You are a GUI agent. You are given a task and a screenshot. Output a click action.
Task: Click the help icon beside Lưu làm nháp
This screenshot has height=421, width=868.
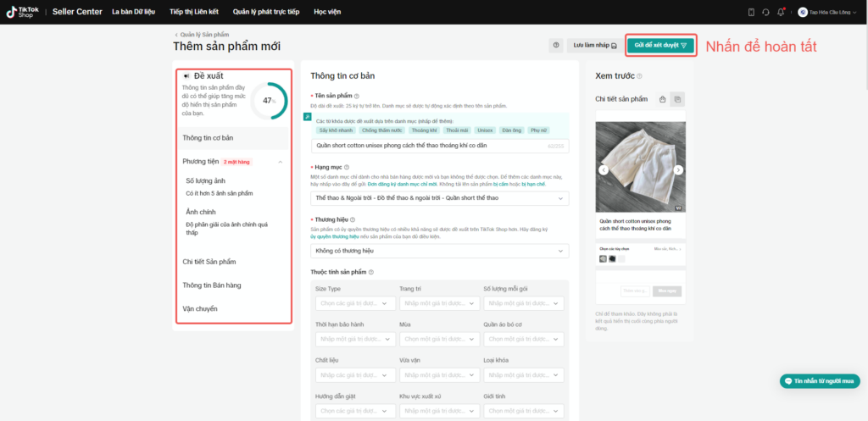[556, 46]
